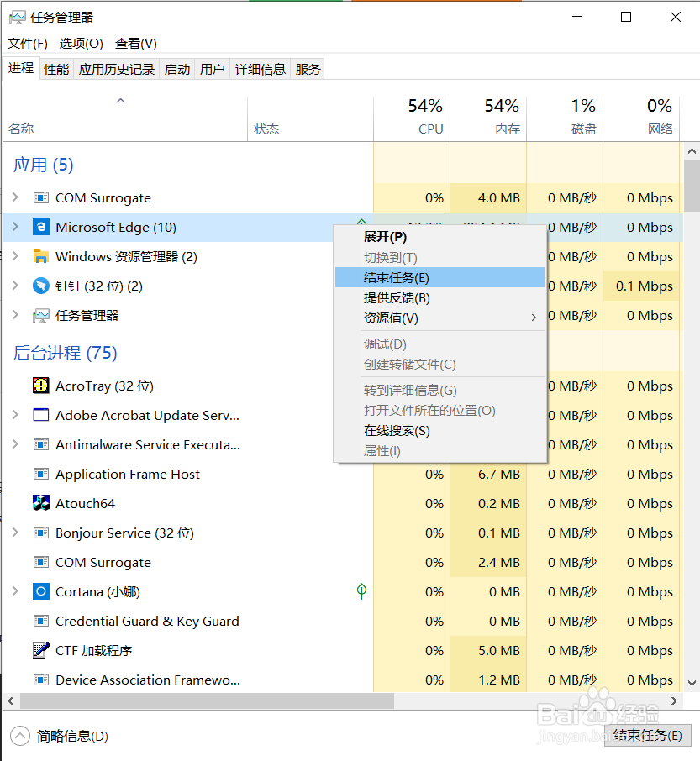
Task: Choose 结束任务(E) in the context menu
Action: [439, 278]
